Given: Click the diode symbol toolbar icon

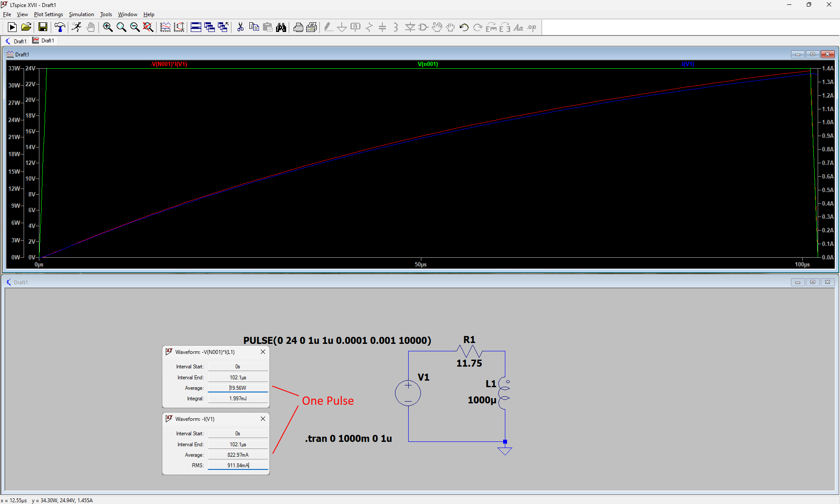Looking at the screenshot, I should (410, 27).
